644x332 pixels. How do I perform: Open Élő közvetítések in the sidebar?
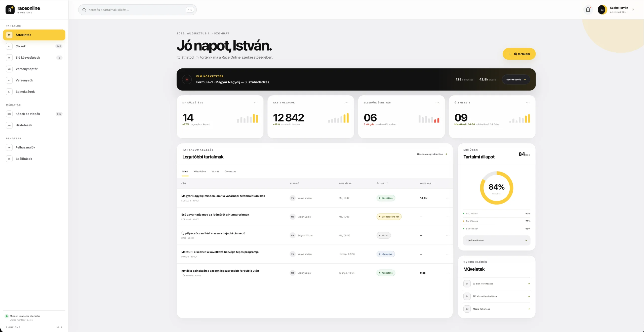click(x=34, y=58)
